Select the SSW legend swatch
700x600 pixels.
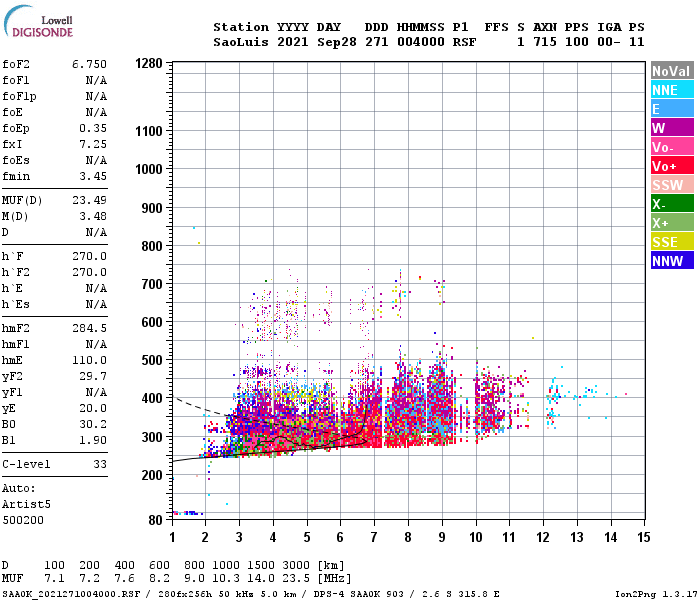coord(672,185)
